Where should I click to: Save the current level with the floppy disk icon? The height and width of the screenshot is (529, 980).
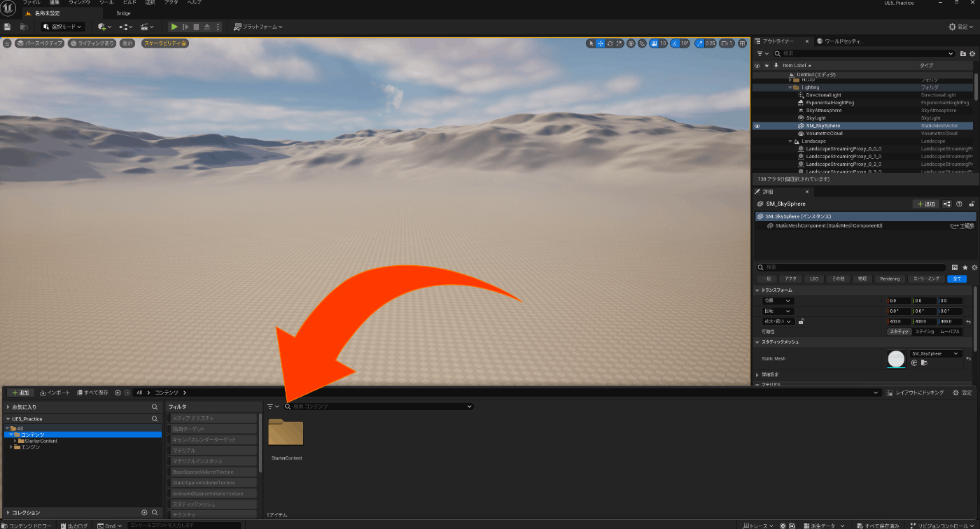pyautogui.click(x=7, y=27)
